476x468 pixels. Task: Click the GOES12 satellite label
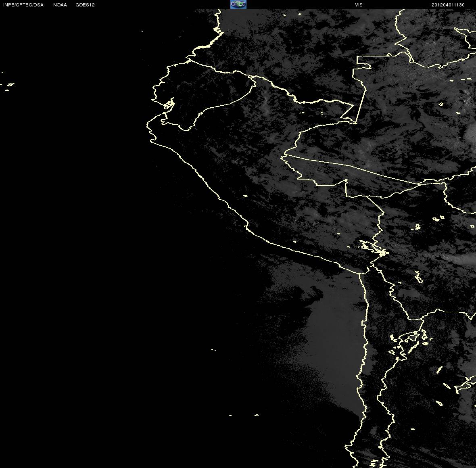click(x=85, y=5)
